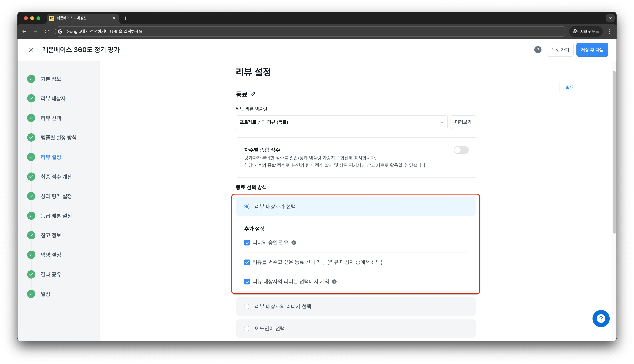The image size is (634, 364).
Task: Click the 미리보기 button
Action: pos(463,122)
